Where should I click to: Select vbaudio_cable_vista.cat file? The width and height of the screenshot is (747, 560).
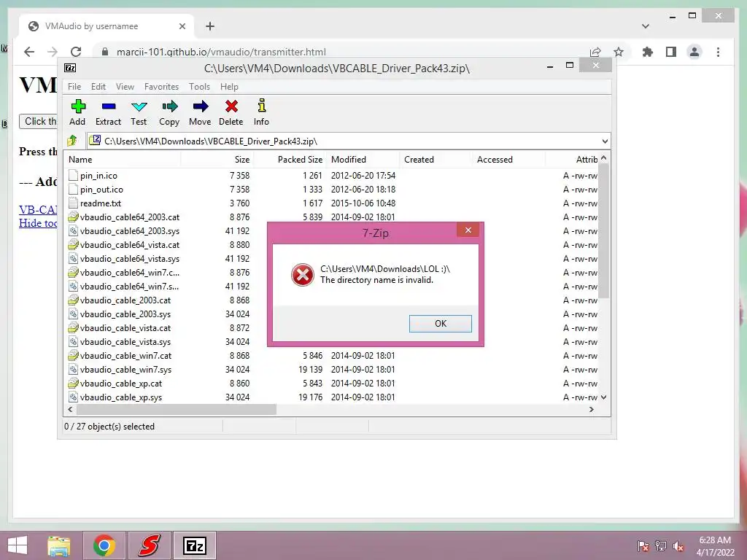pos(125,327)
